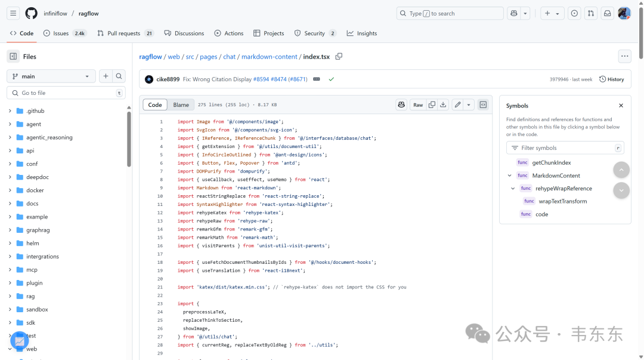644x360 pixels.
Task: Edit this file with pencil icon
Action: (457, 105)
